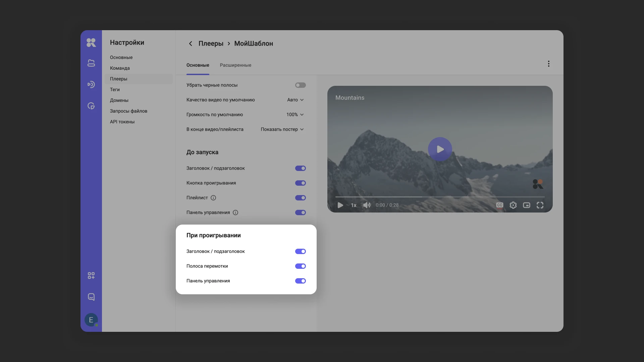The height and width of the screenshot is (362, 644).
Task: Open player settings gear icon
Action: point(513,205)
